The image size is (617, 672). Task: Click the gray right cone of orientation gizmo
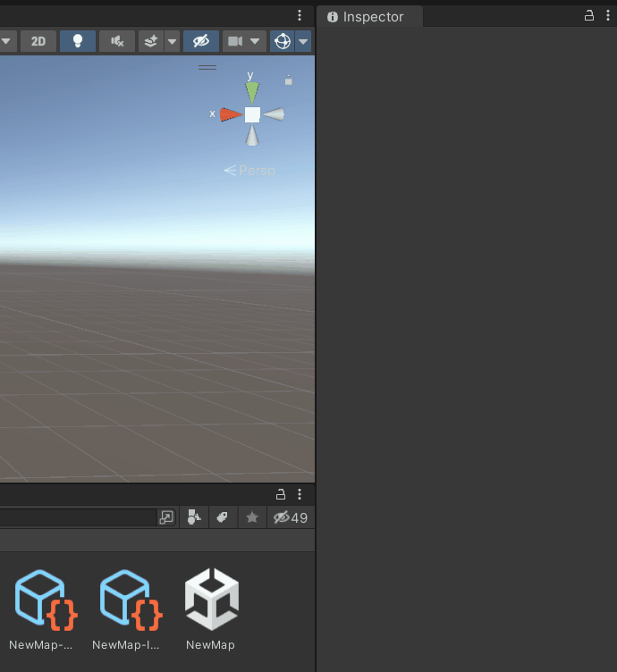tap(274, 114)
